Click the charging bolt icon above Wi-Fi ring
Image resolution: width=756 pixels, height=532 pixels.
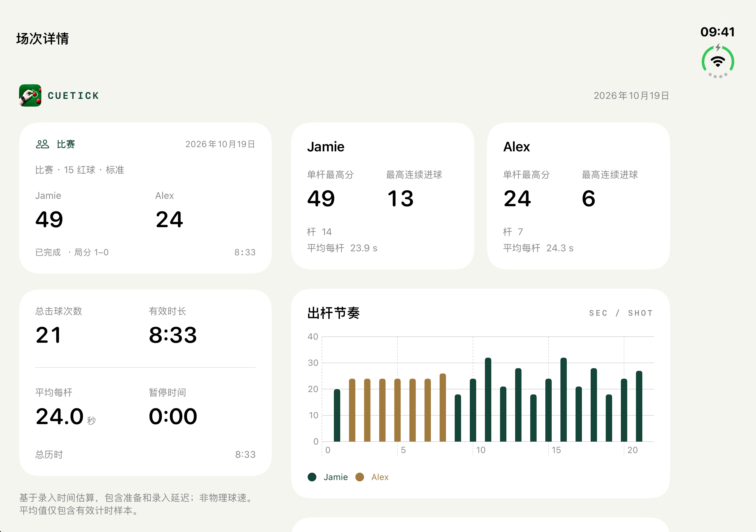tap(718, 47)
